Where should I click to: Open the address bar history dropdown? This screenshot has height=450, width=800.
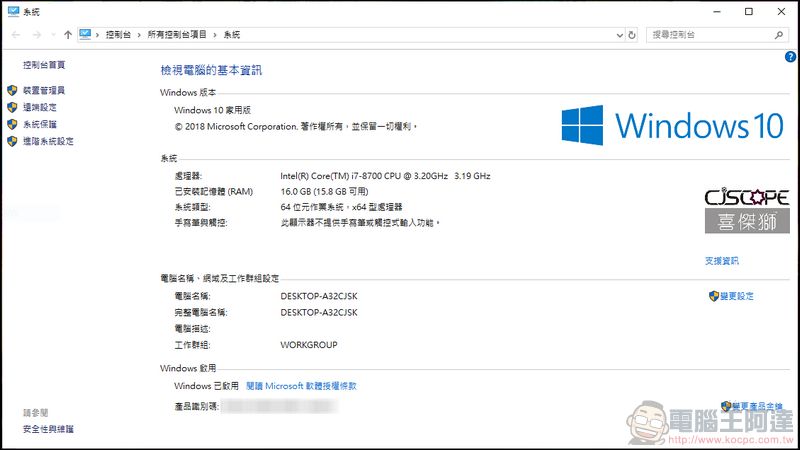click(620, 35)
